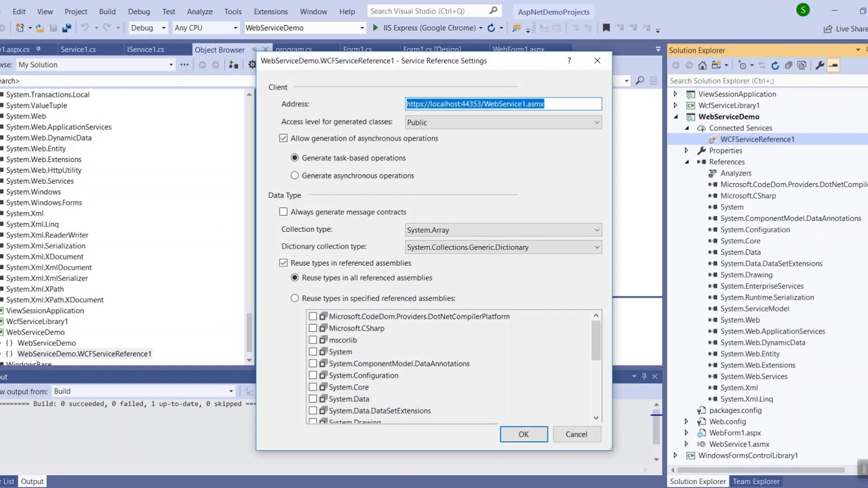This screenshot has height=488, width=868.
Task: Click the browser Refresh toolbar icon
Action: [x=491, y=28]
